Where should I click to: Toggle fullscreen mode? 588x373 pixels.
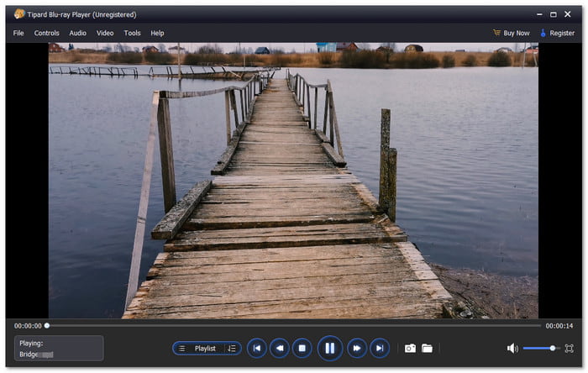(570, 348)
